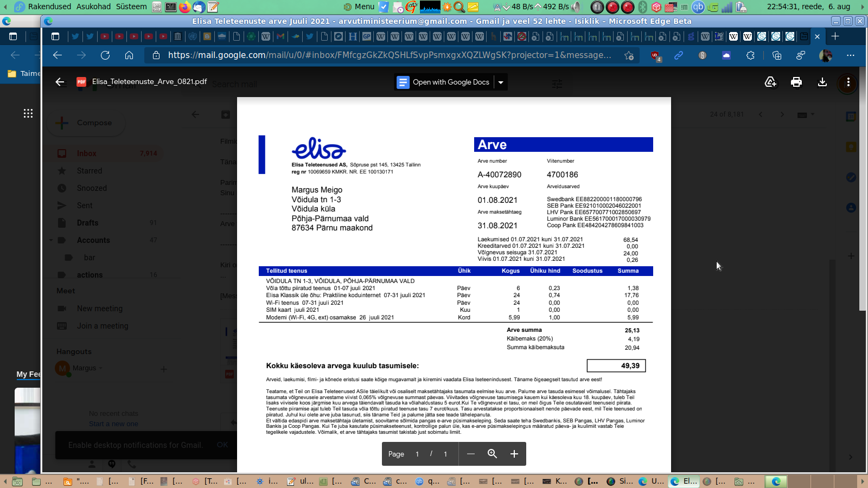The width and height of the screenshot is (868, 488).
Task: Go to Edge home page
Action: 129,55
